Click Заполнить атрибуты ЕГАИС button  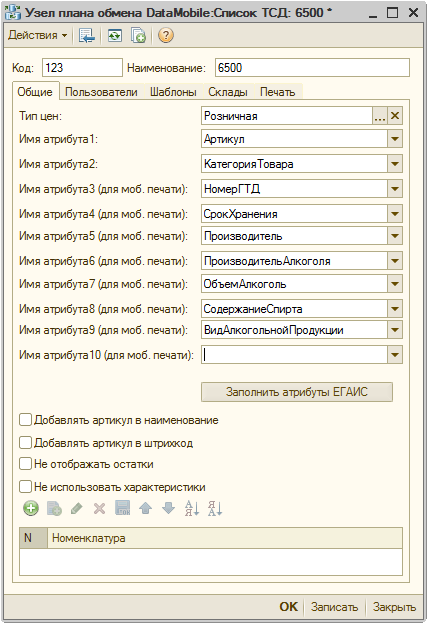[297, 392]
